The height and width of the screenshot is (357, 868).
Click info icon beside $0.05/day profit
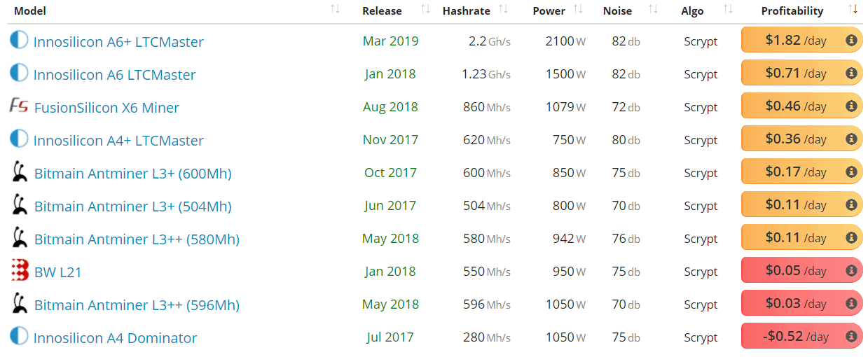click(x=851, y=271)
